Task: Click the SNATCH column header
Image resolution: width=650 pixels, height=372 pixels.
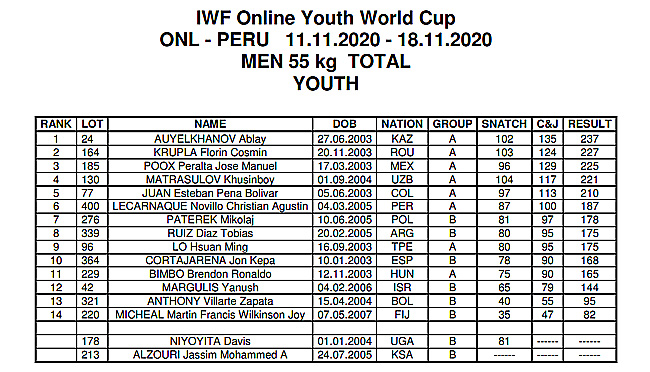Action: (x=504, y=124)
